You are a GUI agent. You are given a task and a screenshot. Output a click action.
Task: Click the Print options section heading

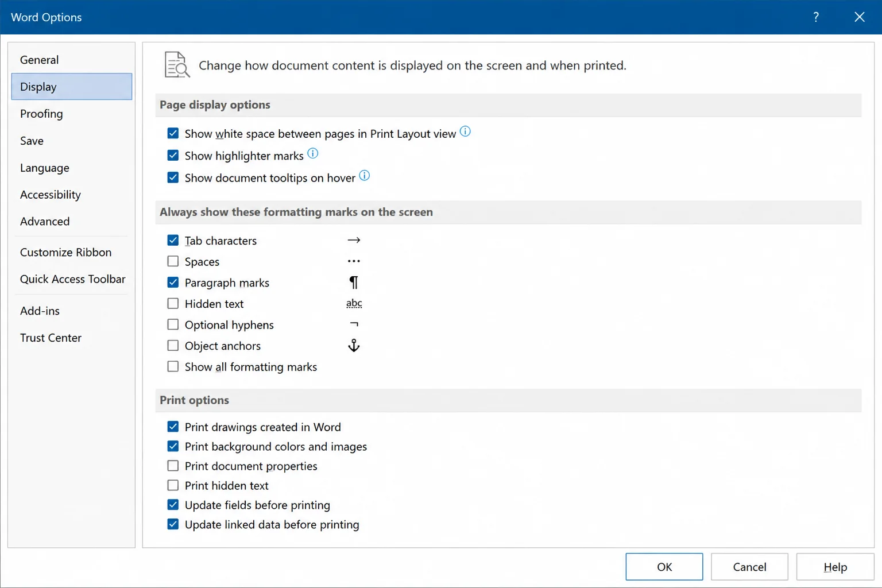point(194,400)
